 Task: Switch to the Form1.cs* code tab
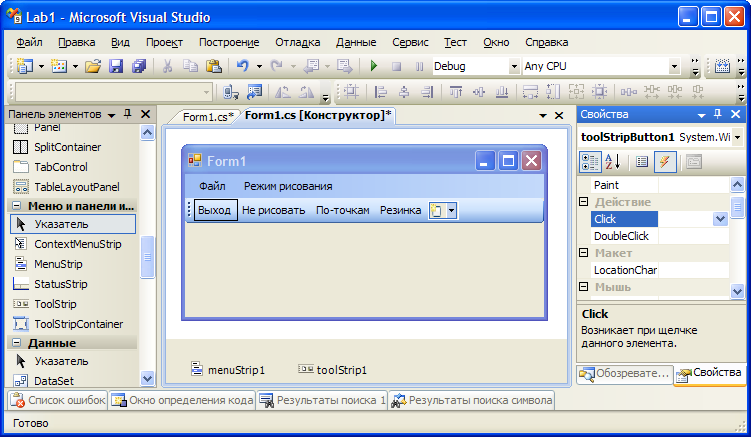click(x=208, y=116)
